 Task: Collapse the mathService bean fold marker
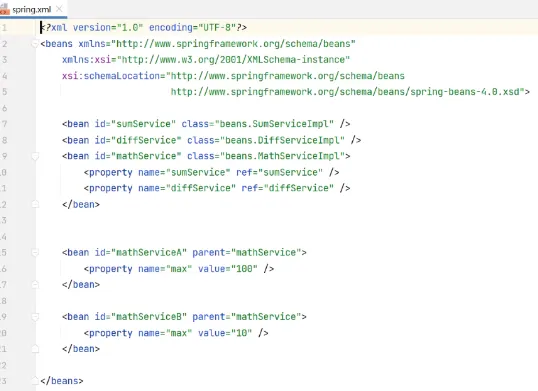click(x=35, y=156)
